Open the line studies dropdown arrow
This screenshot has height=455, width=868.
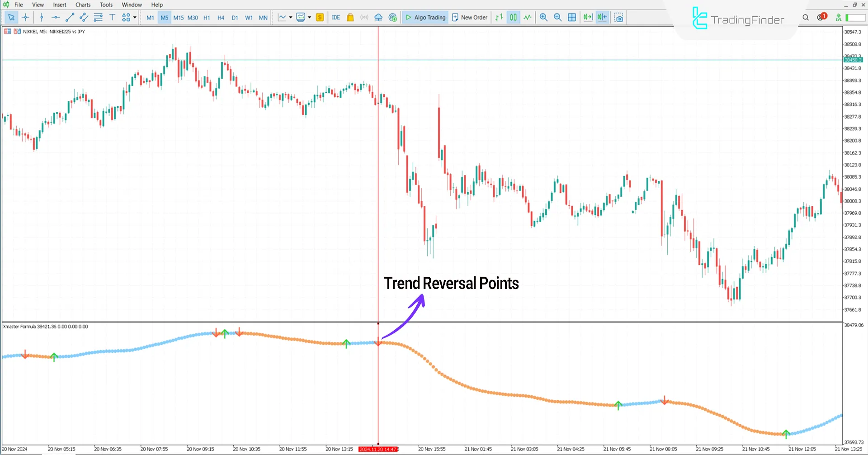(289, 17)
